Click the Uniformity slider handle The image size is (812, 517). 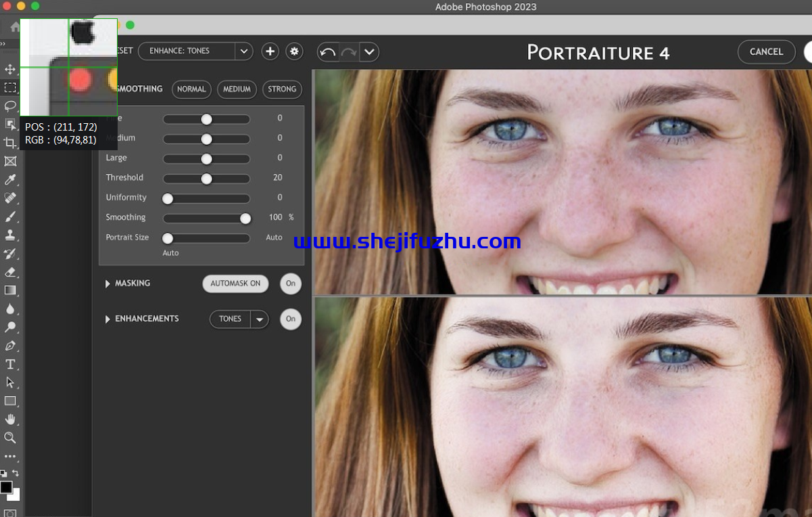[167, 199]
